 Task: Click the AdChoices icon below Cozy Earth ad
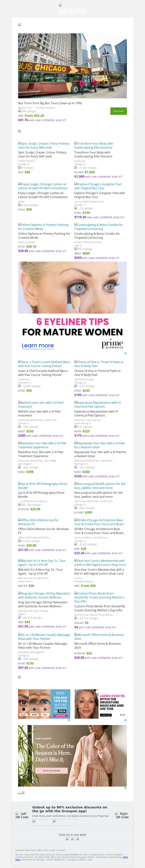tap(125, 788)
